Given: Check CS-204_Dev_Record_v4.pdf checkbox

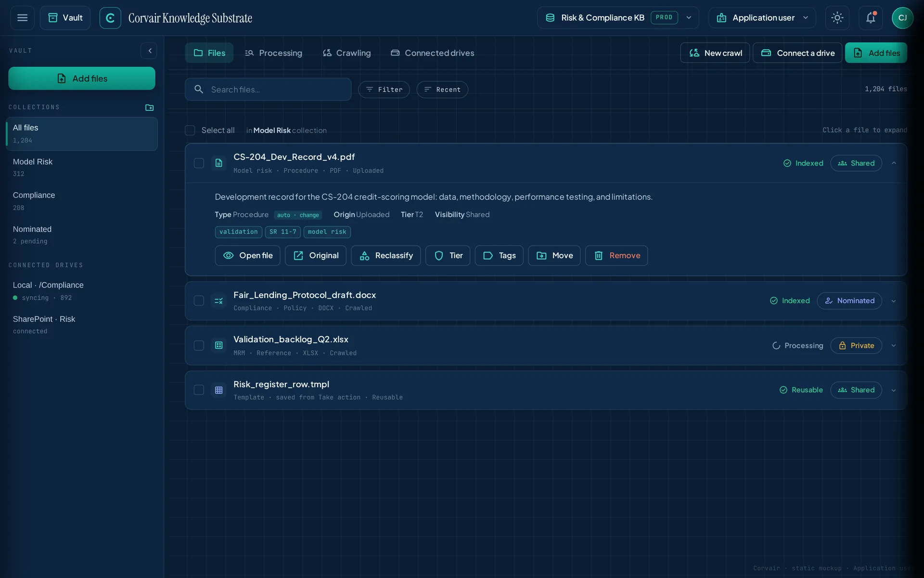Looking at the screenshot, I should [x=199, y=163].
